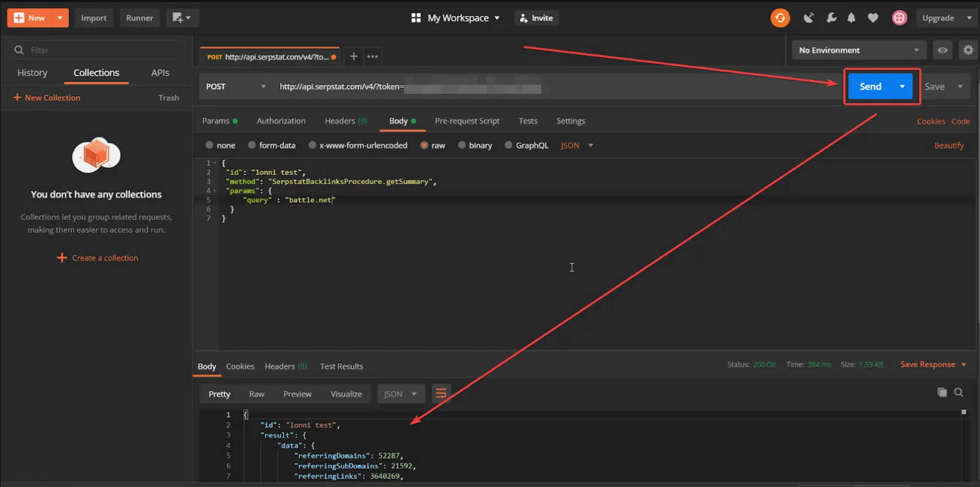This screenshot has width=980, height=487.
Task: Open the Upgrade dropdown
Action: pyautogui.click(x=946, y=18)
